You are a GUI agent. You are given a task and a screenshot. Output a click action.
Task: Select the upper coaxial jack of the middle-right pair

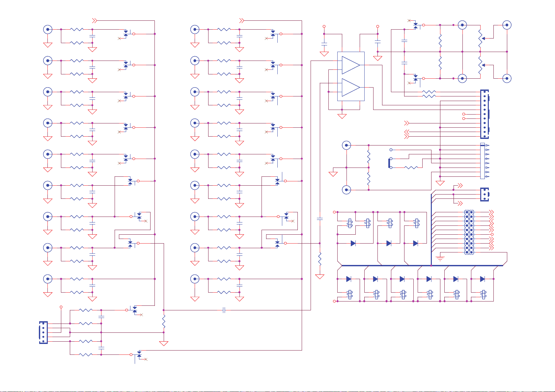click(x=347, y=145)
